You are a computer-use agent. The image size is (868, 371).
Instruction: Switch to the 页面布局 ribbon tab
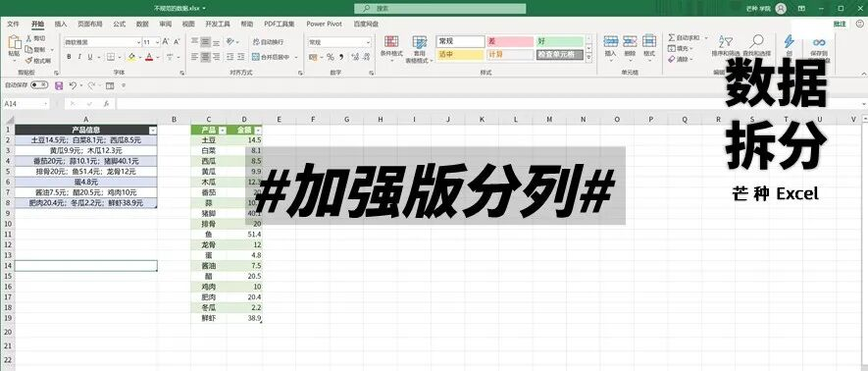[x=89, y=25]
